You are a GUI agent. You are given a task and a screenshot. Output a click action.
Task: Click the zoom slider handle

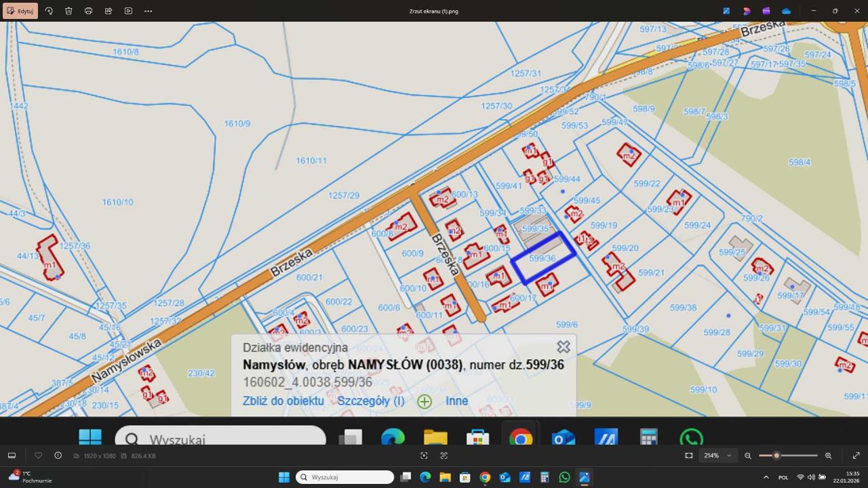tap(776, 455)
